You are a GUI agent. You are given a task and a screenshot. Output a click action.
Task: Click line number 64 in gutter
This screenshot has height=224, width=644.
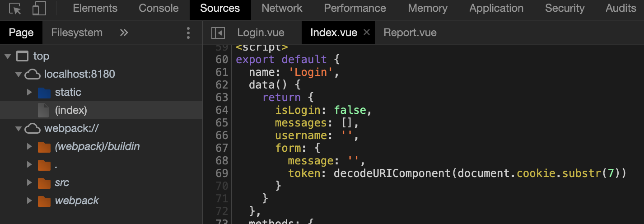click(222, 110)
